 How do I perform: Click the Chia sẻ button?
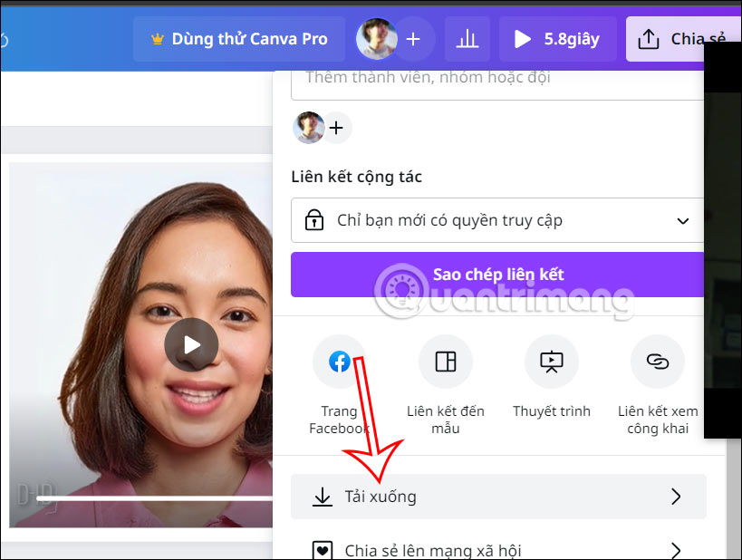tap(689, 38)
